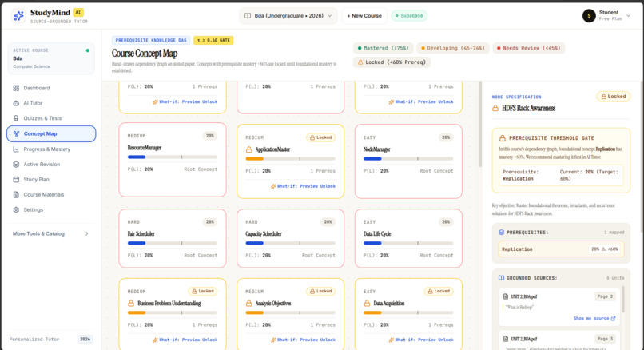Click the file icon of UNIT 2_BDA.pdf Page 2

pyautogui.click(x=506, y=296)
